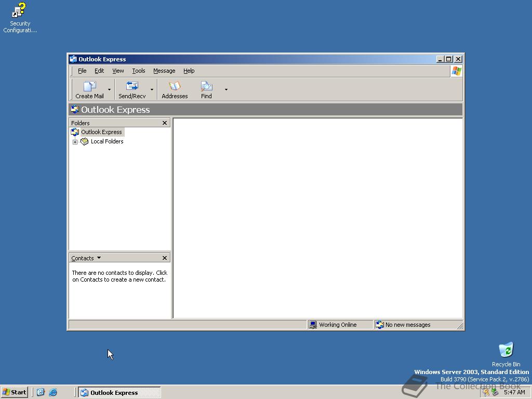This screenshot has width=532, height=399.
Task: Click the Outlook Express tree root icon
Action: click(75, 132)
